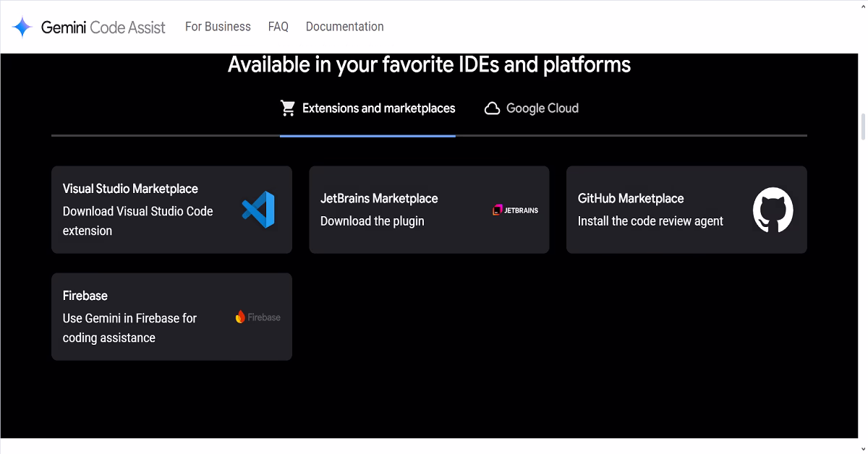Open the FAQ navigation link

click(x=278, y=27)
